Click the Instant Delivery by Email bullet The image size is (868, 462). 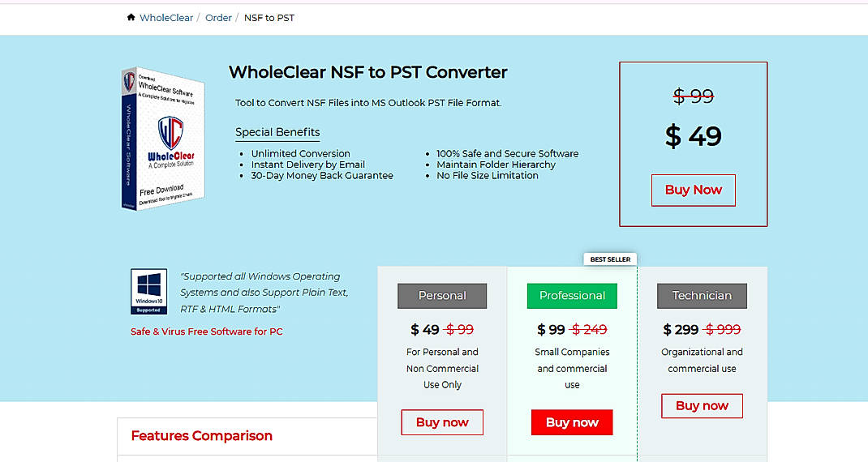(x=307, y=165)
